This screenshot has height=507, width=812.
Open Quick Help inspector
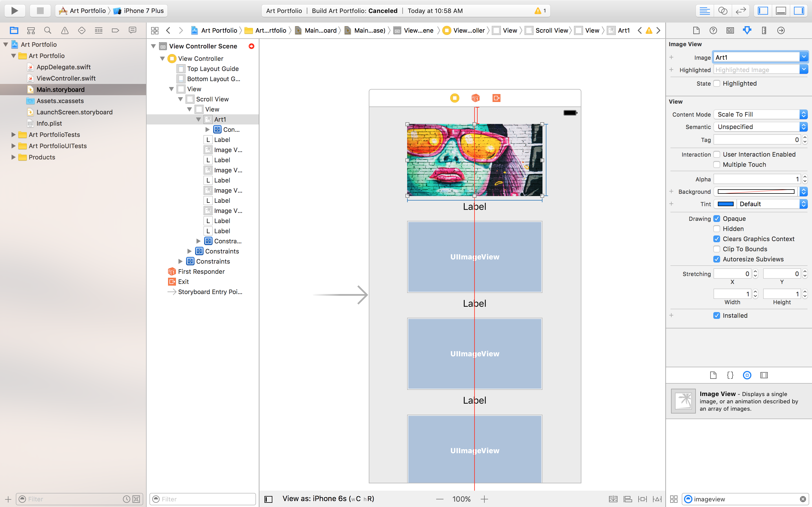713,30
